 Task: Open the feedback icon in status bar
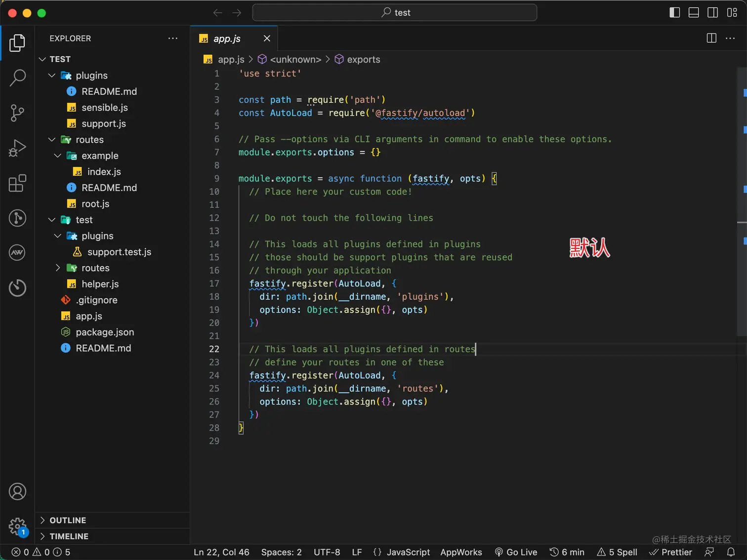click(x=709, y=552)
